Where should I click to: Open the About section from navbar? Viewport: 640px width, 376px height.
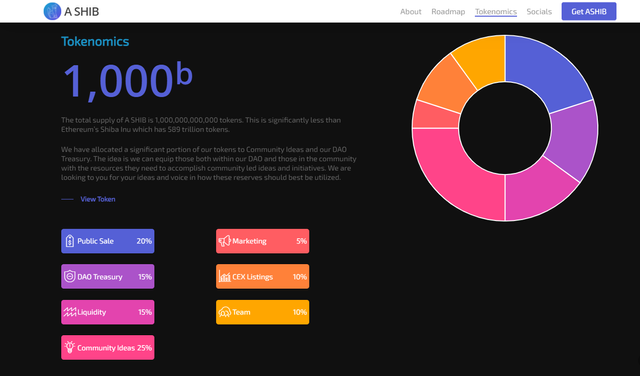411,11
